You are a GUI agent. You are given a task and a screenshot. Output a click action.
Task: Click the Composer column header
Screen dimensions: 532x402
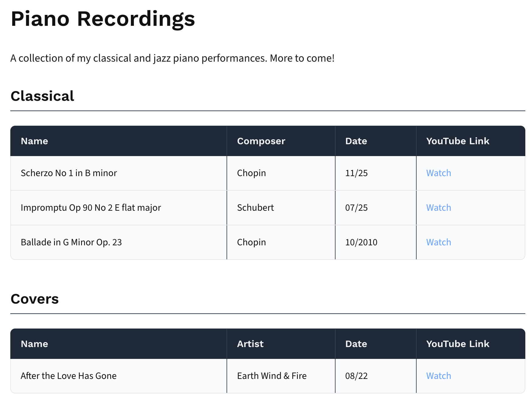pos(261,141)
